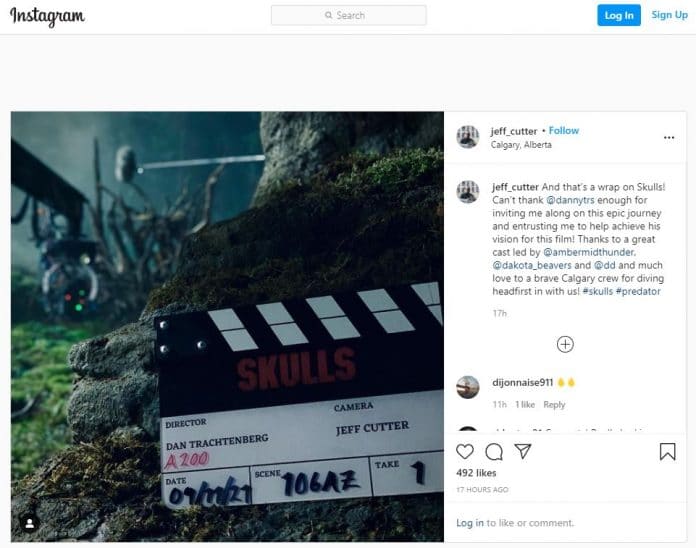Open the @dakota_beavers mention
The width and height of the screenshot is (696, 548).
click(x=532, y=265)
